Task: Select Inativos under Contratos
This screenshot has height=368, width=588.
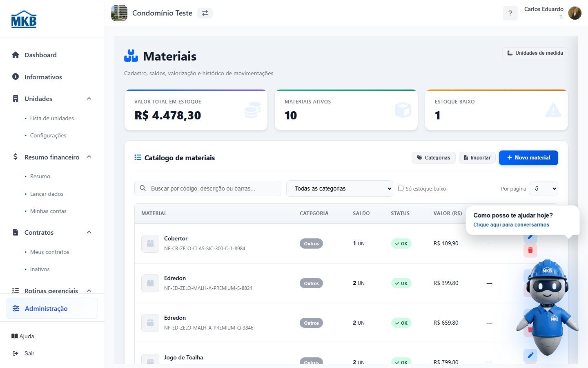Action: 40,269
